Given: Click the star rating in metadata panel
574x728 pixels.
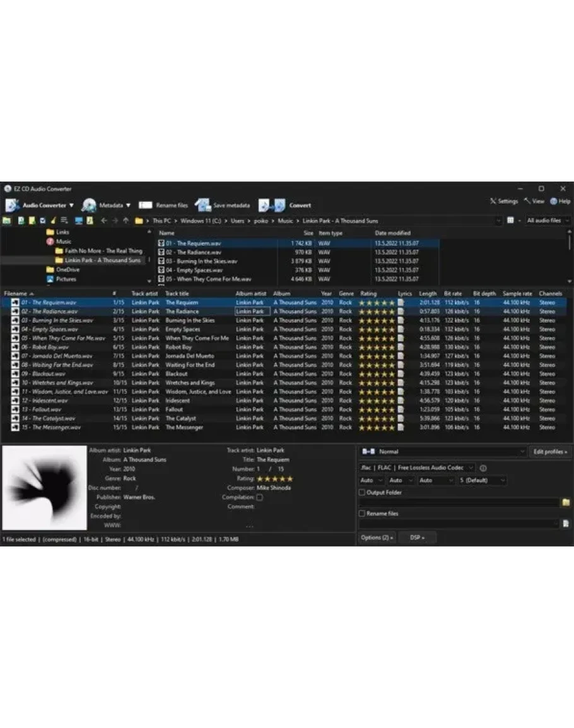Looking at the screenshot, I should tap(274, 479).
